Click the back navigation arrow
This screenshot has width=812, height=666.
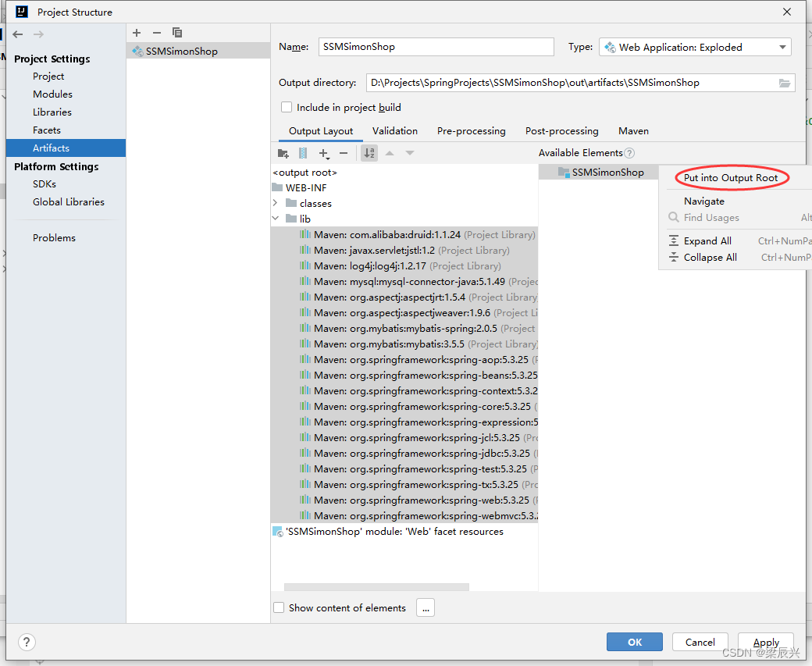coord(18,34)
